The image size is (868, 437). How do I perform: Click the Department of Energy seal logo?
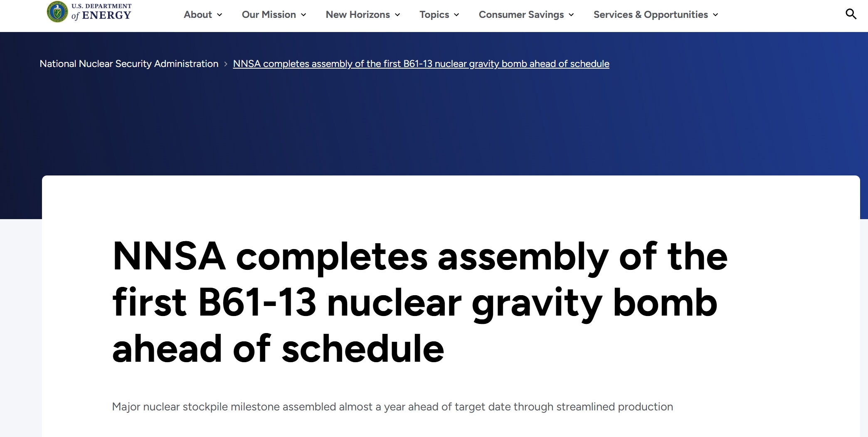57,12
